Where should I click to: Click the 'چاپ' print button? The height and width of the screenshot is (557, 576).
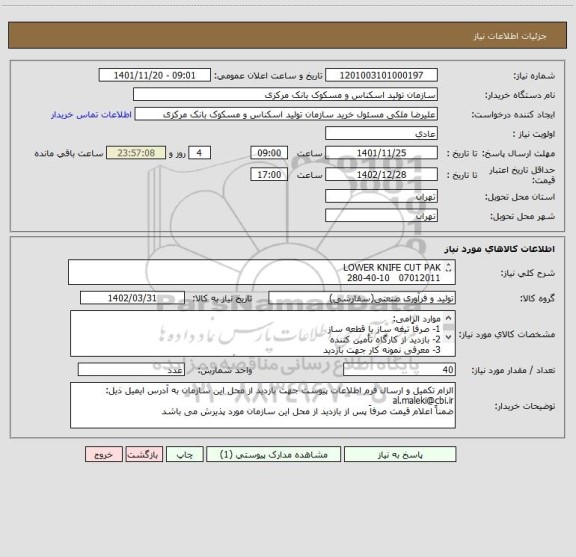[x=184, y=454]
